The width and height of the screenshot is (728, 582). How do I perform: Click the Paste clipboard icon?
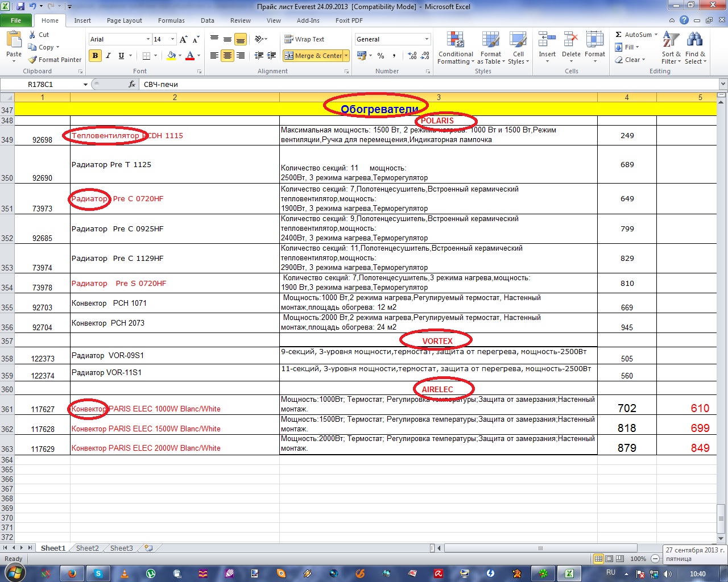point(14,40)
